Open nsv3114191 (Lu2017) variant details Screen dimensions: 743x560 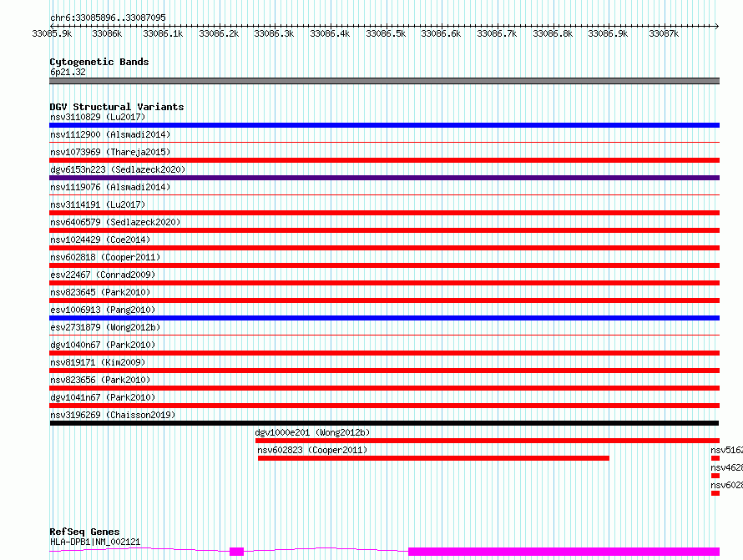point(98,204)
